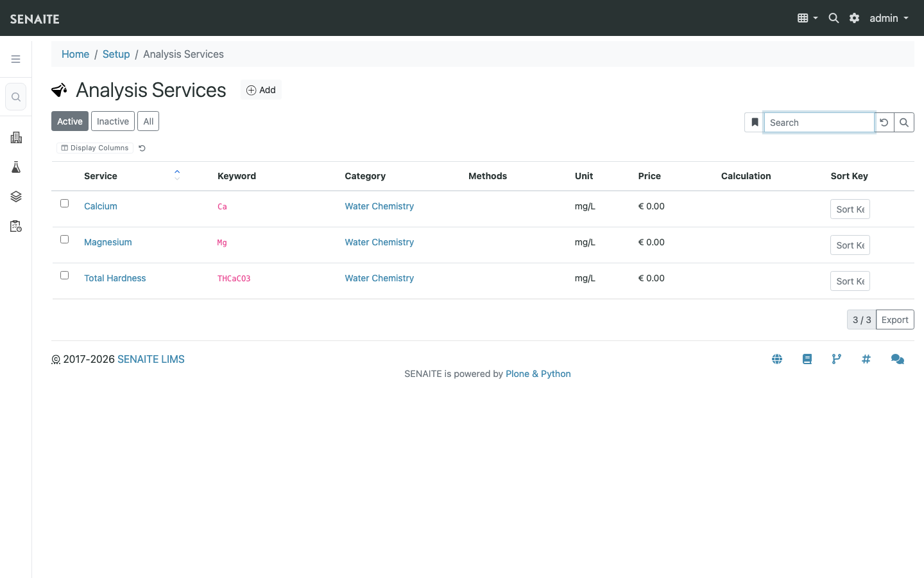Image resolution: width=924 pixels, height=578 pixels.
Task: Switch to the Active filter
Action: coord(70,121)
